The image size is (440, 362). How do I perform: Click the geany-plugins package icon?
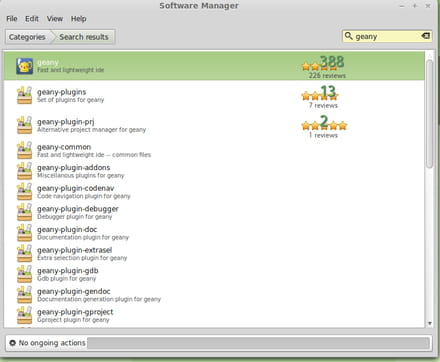tap(24, 95)
